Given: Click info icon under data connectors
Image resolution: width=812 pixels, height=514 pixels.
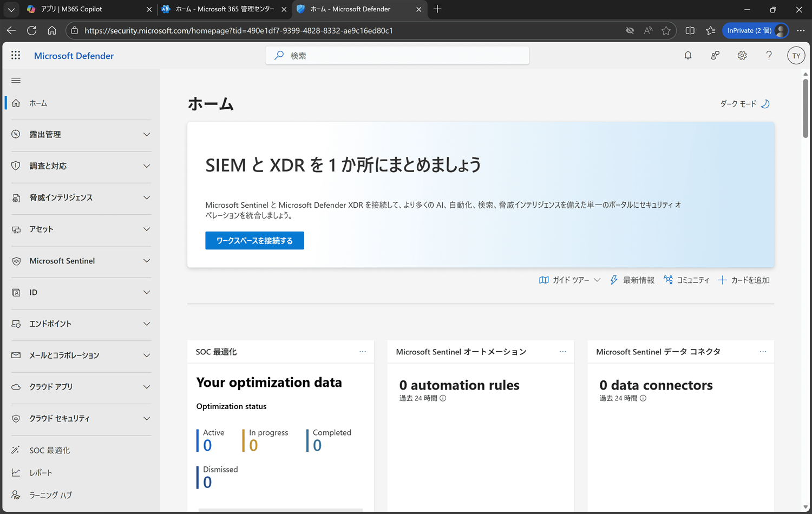Looking at the screenshot, I should [x=643, y=398].
